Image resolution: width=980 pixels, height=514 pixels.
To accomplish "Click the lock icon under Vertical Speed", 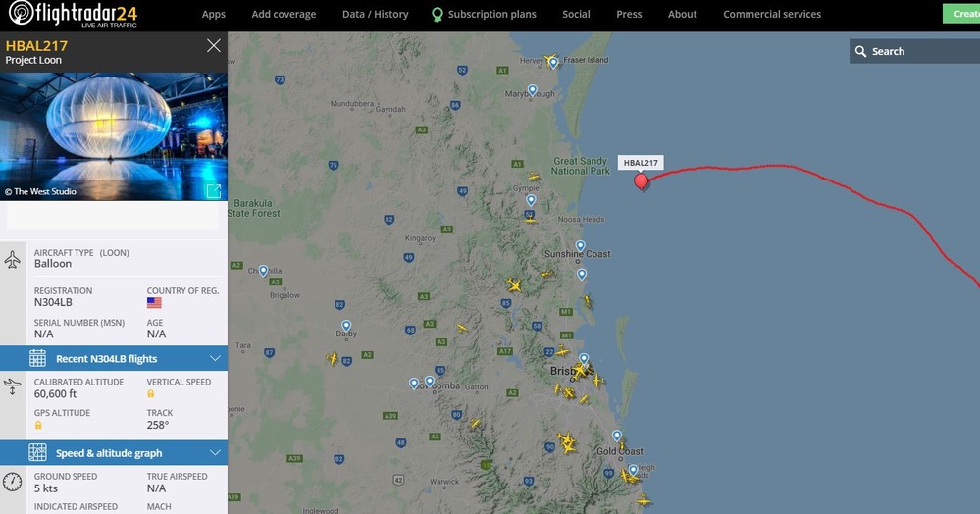I will click(151, 394).
